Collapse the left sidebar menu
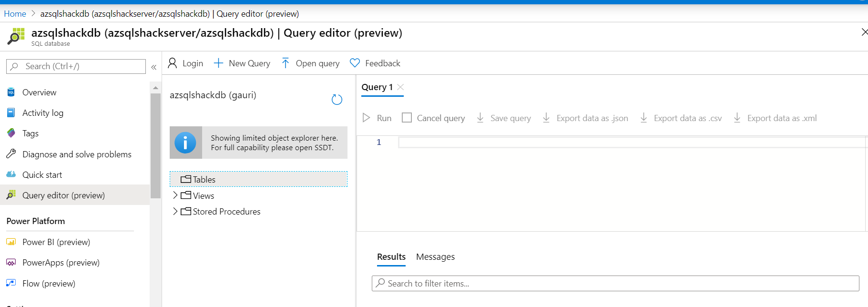This screenshot has width=868, height=307. pyautogui.click(x=154, y=67)
